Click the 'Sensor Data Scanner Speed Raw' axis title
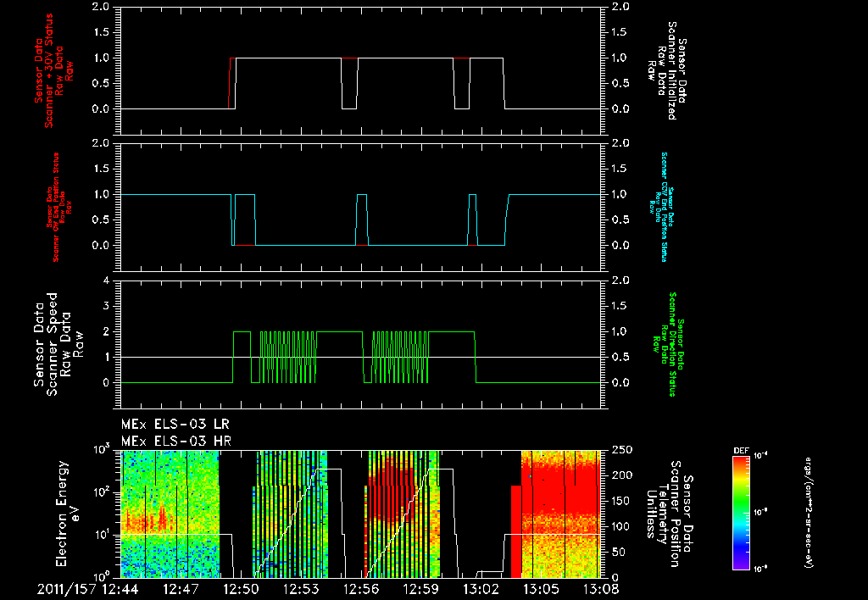This screenshot has width=868, height=600. pos(58,344)
